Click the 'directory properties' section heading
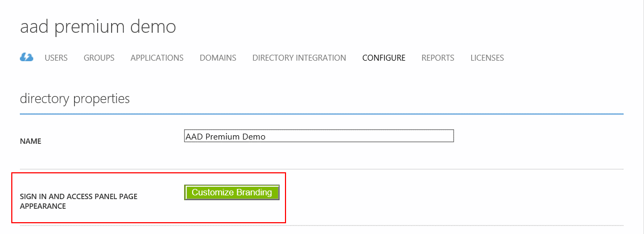Image resolution: width=644 pixels, height=234 pixels. (x=75, y=99)
